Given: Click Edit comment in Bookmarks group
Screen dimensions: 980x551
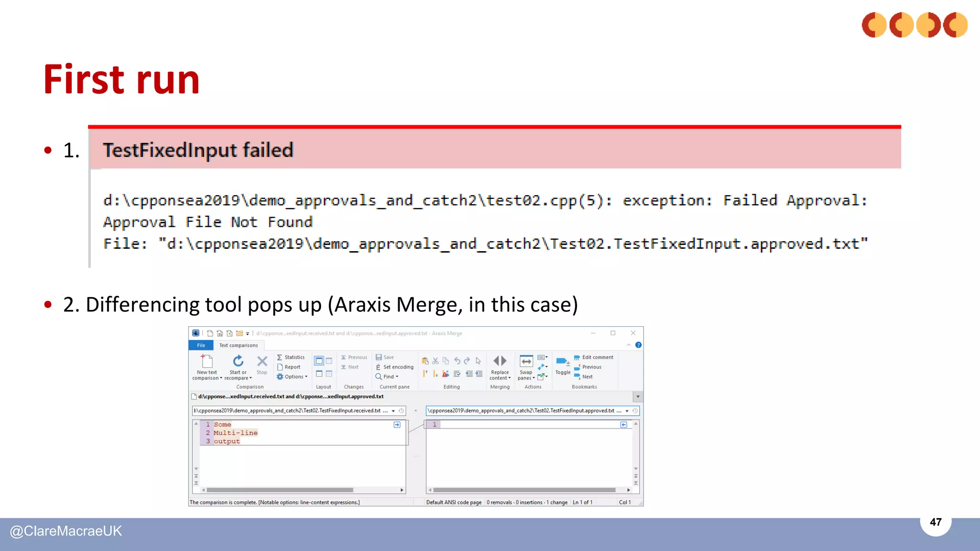Looking at the screenshot, I should click(x=594, y=357).
